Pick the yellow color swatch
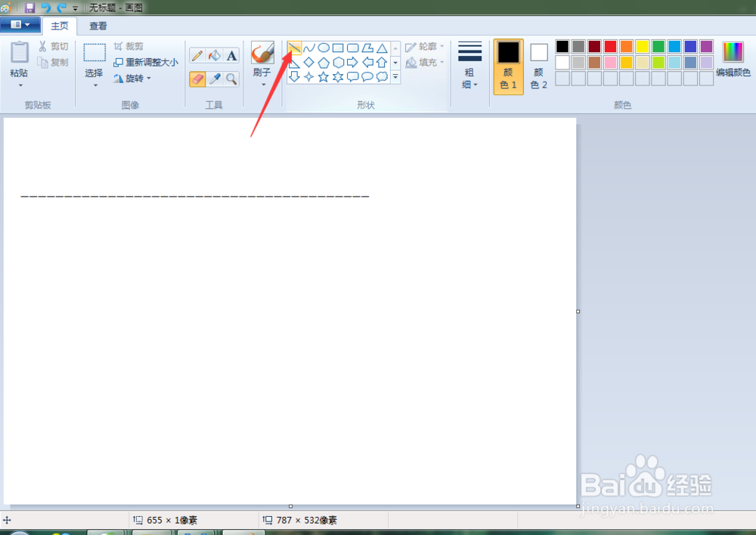Image resolution: width=756 pixels, height=535 pixels. coord(642,46)
